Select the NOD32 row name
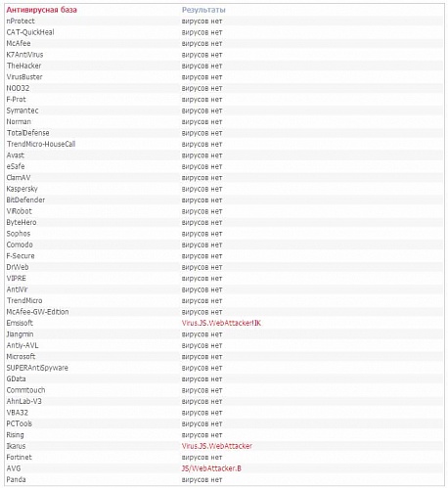This screenshot has width=448, height=488. (x=18, y=88)
